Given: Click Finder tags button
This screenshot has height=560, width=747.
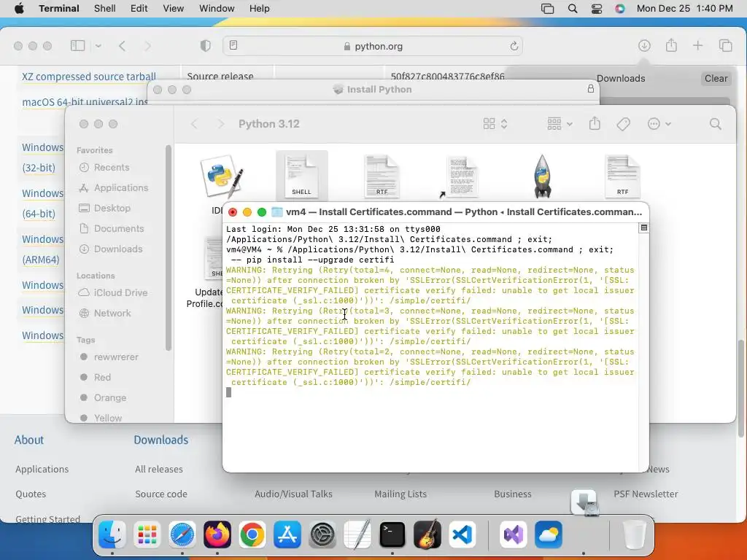Looking at the screenshot, I should click(x=623, y=124).
